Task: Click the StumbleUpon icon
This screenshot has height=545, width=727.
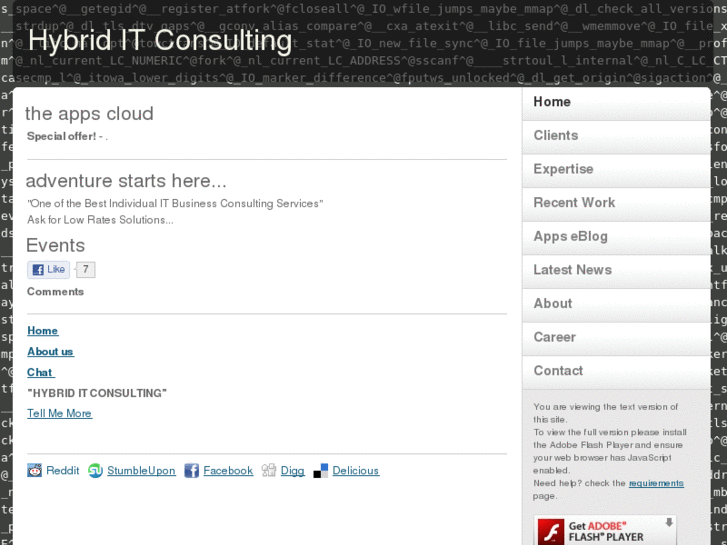Action: (96, 471)
